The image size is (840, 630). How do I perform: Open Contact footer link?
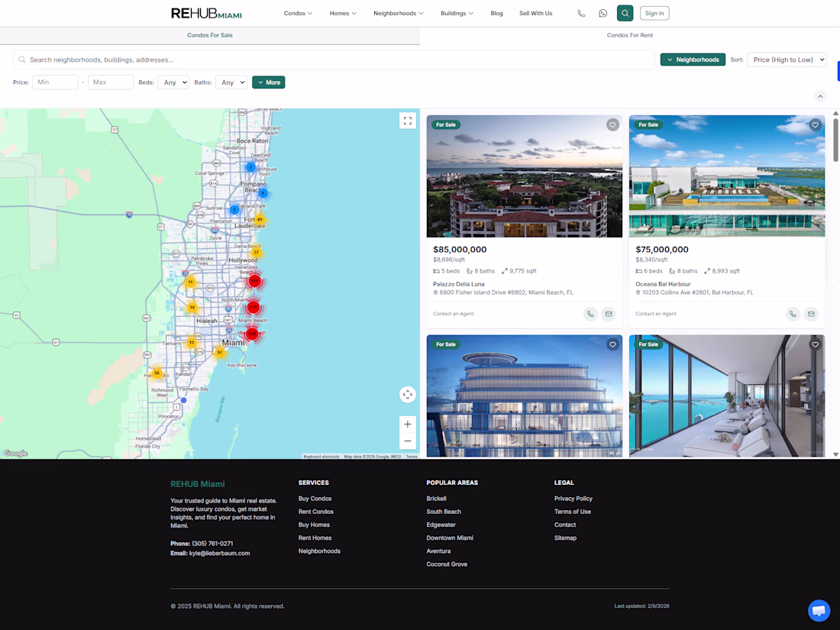(565, 525)
